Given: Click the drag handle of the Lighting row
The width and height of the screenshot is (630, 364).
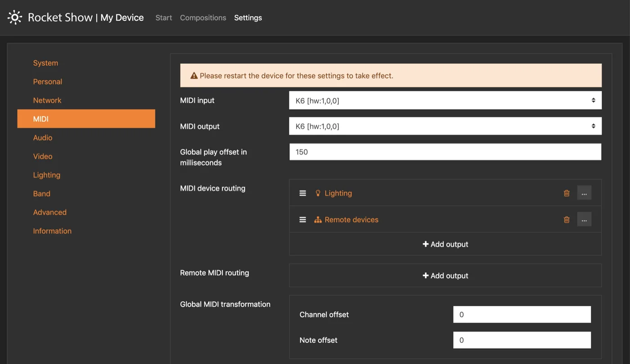Looking at the screenshot, I should pos(303,193).
